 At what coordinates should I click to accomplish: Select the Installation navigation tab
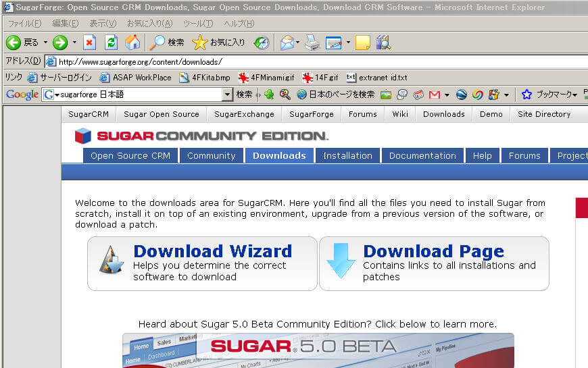point(347,155)
